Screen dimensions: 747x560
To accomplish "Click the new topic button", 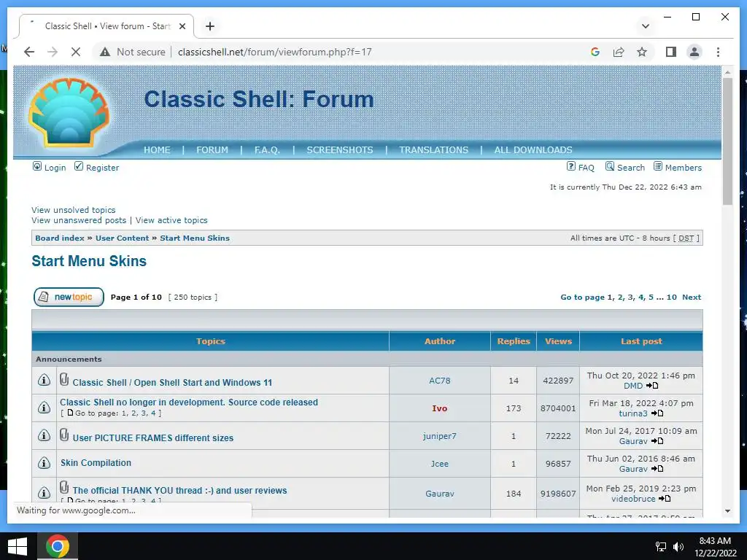I will point(69,297).
